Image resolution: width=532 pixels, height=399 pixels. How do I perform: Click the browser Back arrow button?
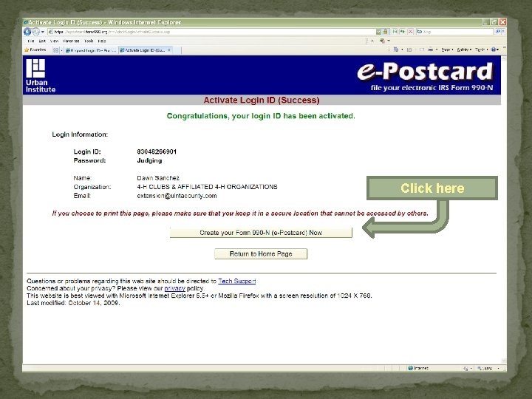(x=27, y=32)
